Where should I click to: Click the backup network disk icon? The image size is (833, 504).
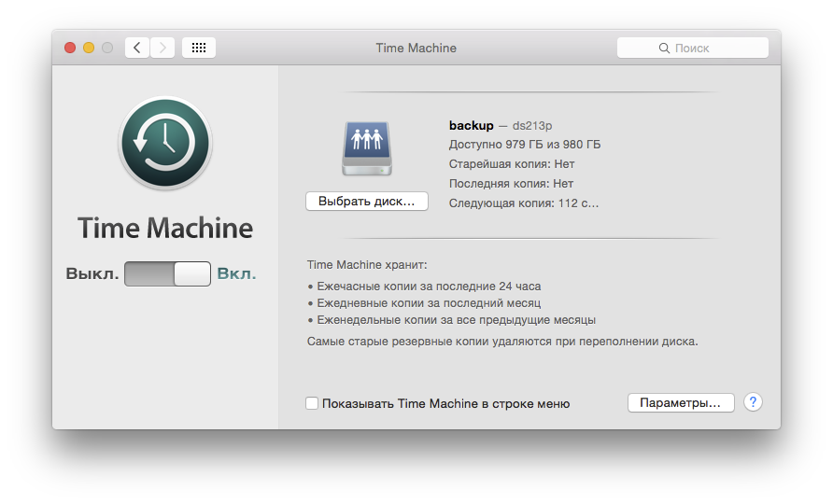(x=366, y=148)
